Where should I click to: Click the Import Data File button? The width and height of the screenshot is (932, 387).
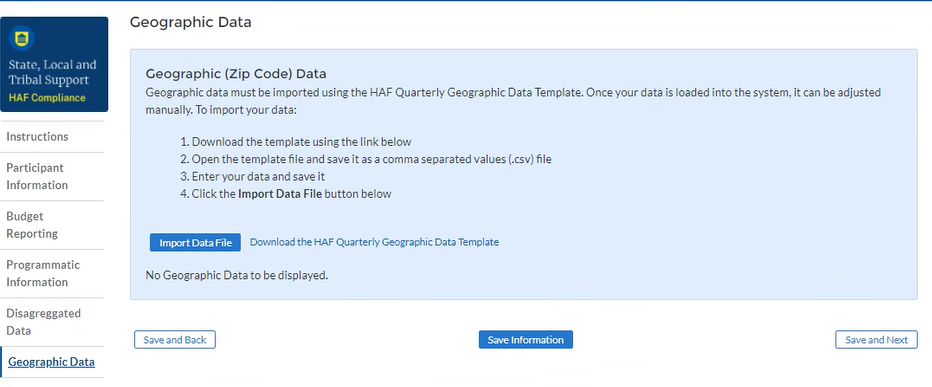pos(195,243)
